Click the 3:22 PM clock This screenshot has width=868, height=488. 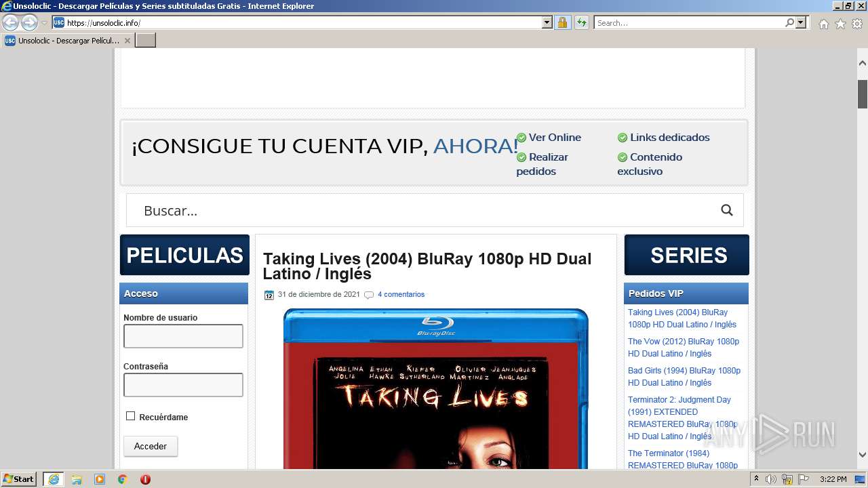[x=833, y=479]
